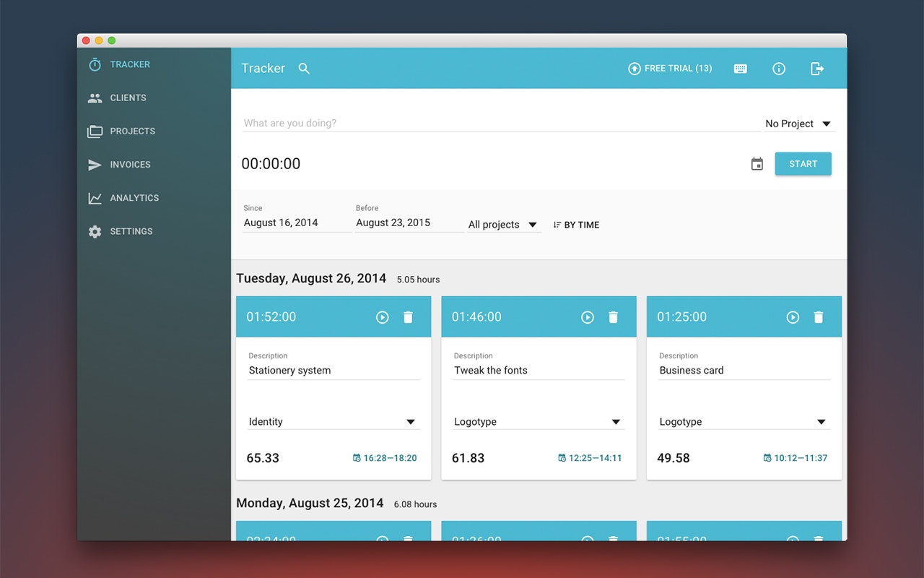Viewport: 924px width, 578px height.
Task: Click the '6.08 hours' daily total
Action: point(415,504)
